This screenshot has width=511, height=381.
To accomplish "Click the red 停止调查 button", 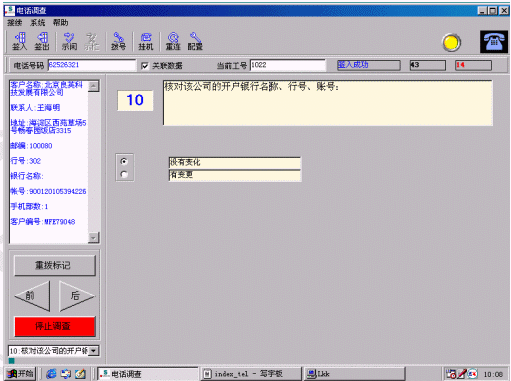I will pyautogui.click(x=55, y=326).
